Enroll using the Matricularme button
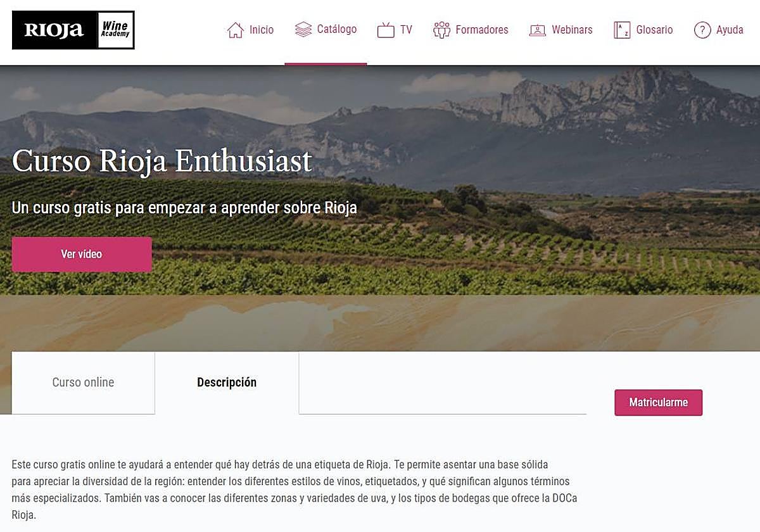The height and width of the screenshot is (532, 760). pos(658,402)
